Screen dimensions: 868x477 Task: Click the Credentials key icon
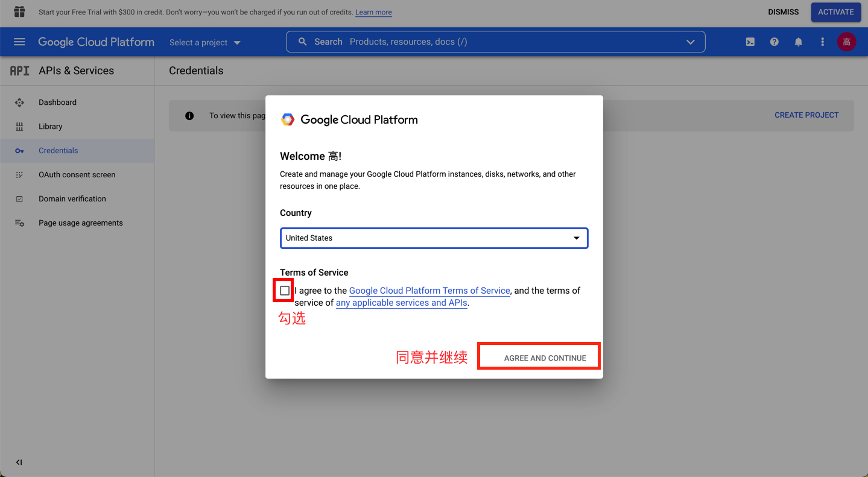click(19, 151)
